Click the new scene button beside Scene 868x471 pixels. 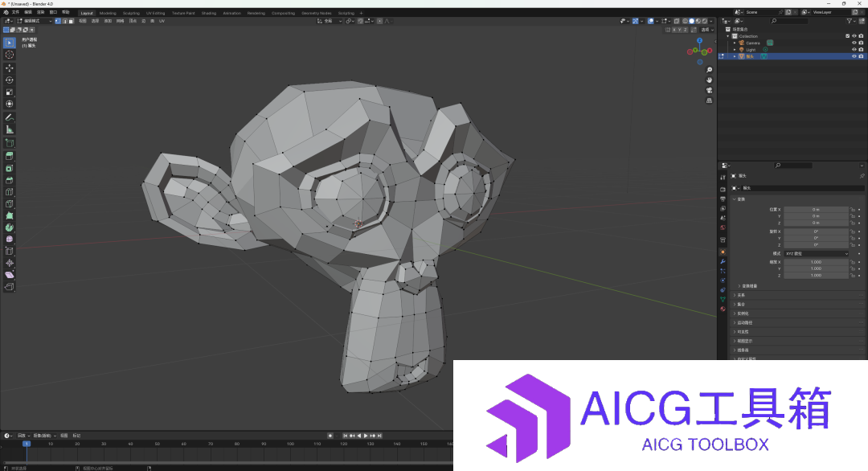[788, 12]
